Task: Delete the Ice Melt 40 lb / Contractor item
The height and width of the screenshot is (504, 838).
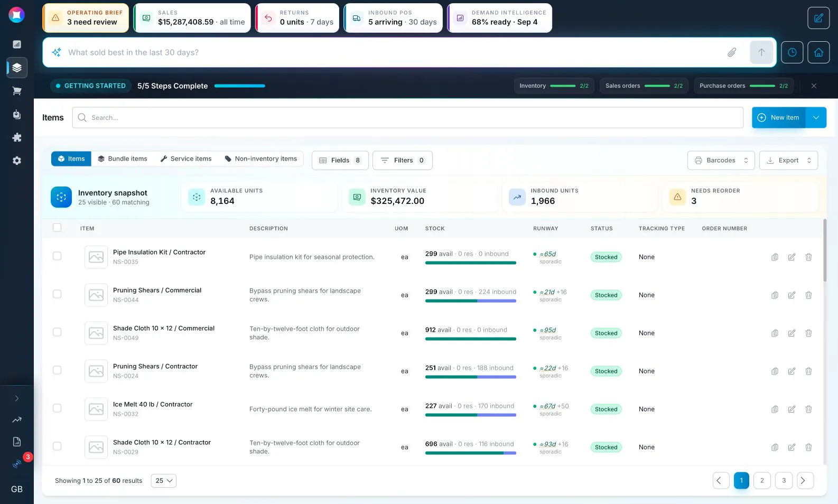Action: pos(808,409)
